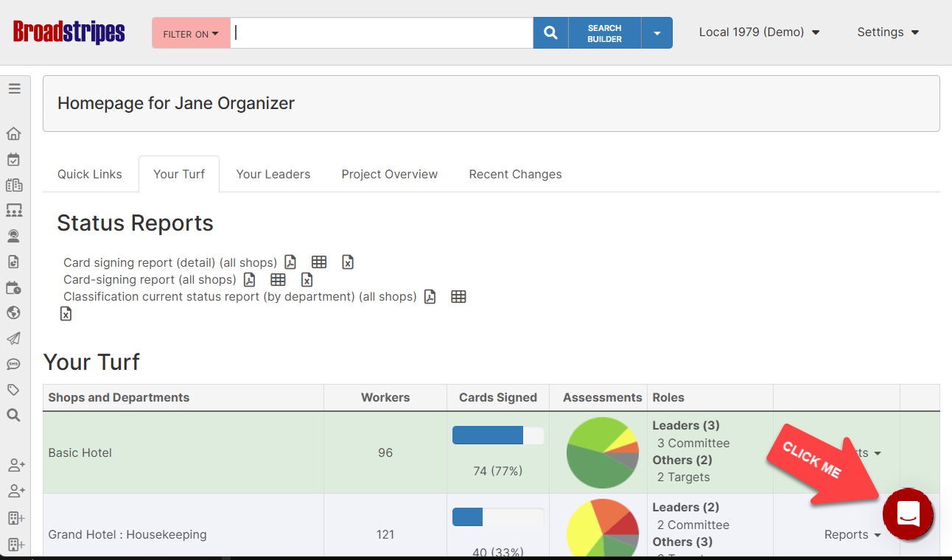Image resolution: width=952 pixels, height=560 pixels.
Task: Open the document icon in sidebar
Action: (13, 262)
